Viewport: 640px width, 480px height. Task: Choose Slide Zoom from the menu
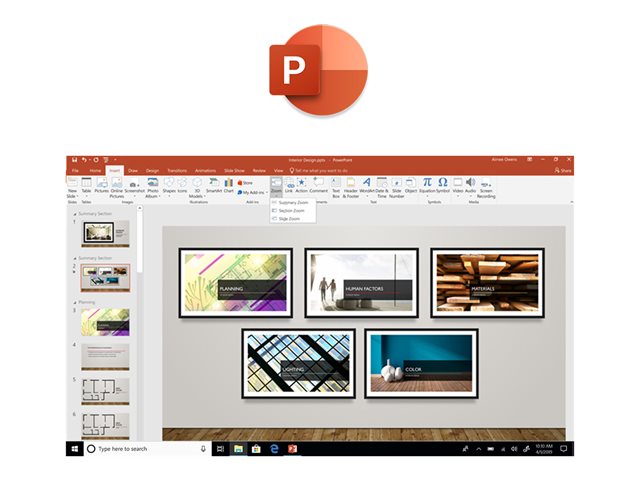coord(292,219)
